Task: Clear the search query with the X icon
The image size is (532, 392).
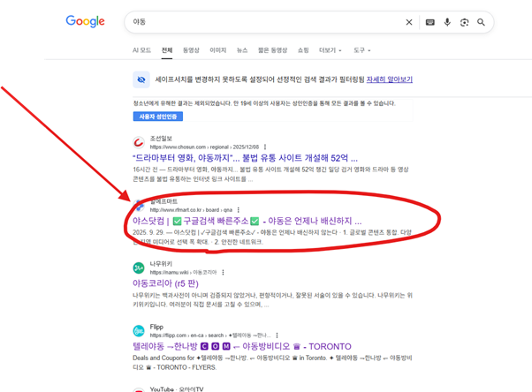Action: click(x=409, y=22)
